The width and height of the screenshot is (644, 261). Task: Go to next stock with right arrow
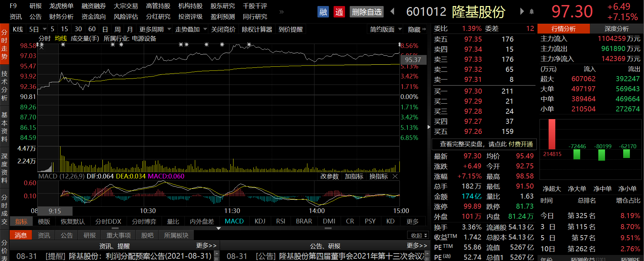pyautogui.click(x=522, y=11)
